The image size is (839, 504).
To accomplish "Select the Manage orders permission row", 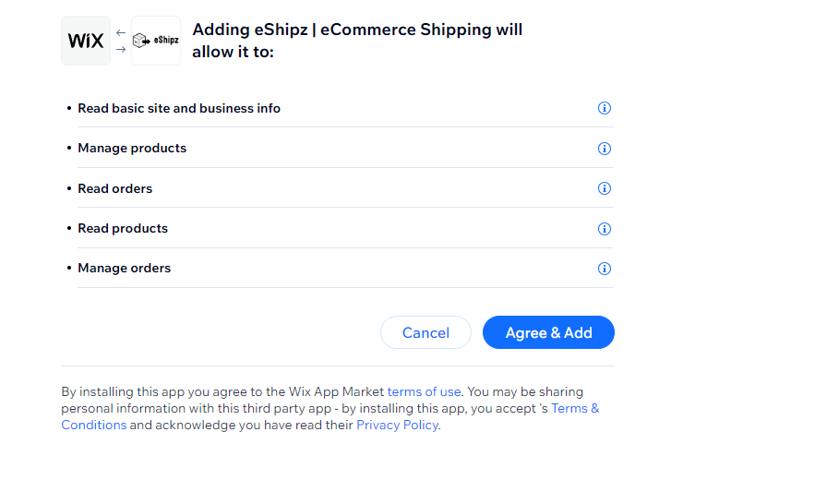I will coord(340,268).
